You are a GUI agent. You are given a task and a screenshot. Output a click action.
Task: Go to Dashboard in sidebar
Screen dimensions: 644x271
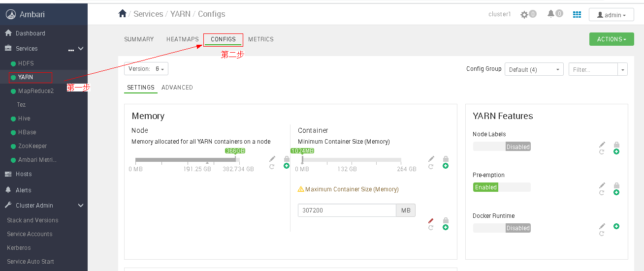(x=31, y=33)
